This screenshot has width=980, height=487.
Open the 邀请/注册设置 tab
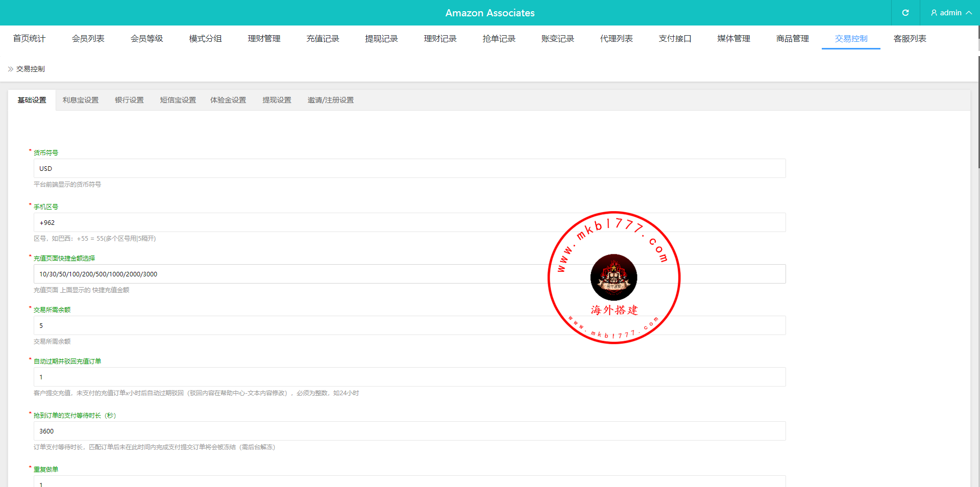point(330,100)
